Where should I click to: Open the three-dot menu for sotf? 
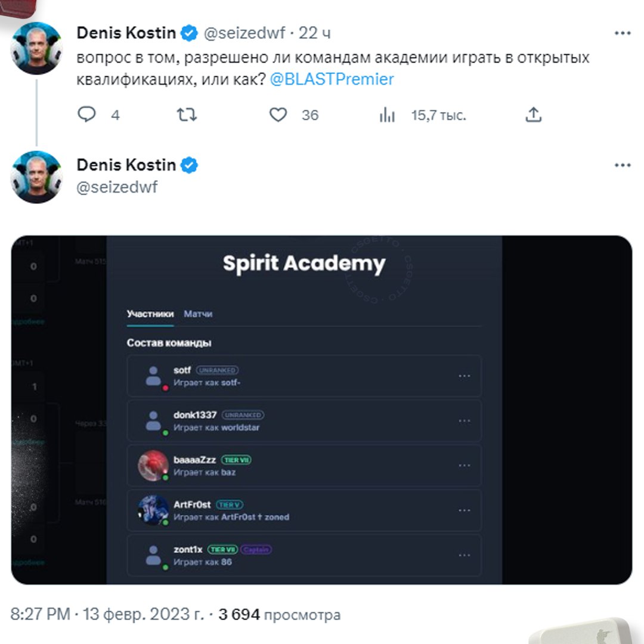(465, 376)
